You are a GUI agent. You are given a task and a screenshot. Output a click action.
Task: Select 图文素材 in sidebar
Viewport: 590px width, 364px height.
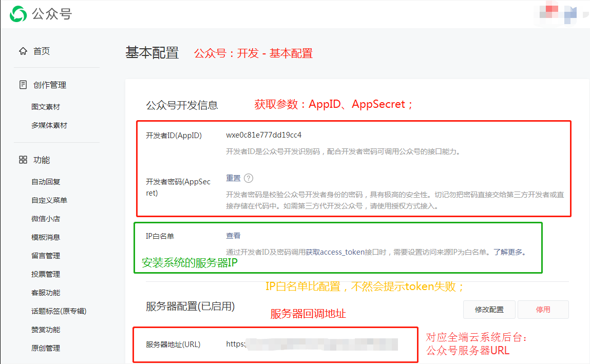46,107
